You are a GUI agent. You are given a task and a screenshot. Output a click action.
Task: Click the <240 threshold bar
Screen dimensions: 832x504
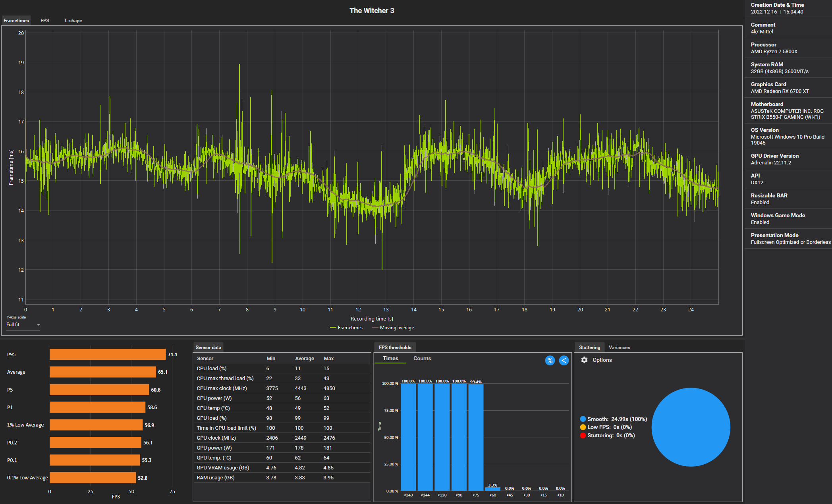(408, 437)
